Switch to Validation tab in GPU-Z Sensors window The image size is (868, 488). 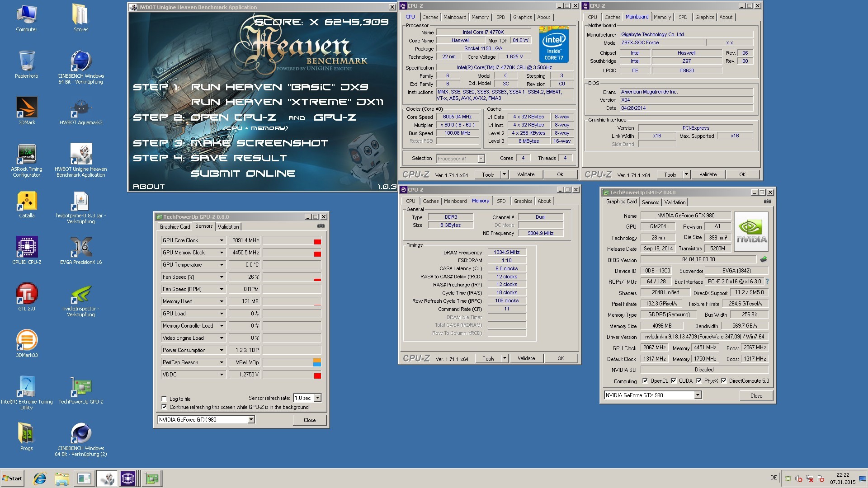click(x=228, y=226)
